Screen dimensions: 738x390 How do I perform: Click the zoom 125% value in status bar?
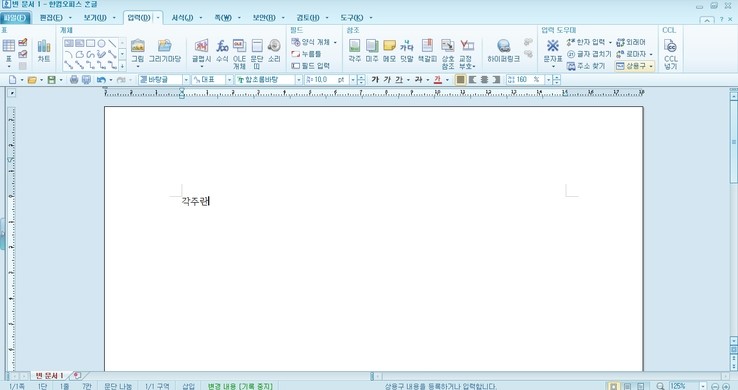(678, 386)
